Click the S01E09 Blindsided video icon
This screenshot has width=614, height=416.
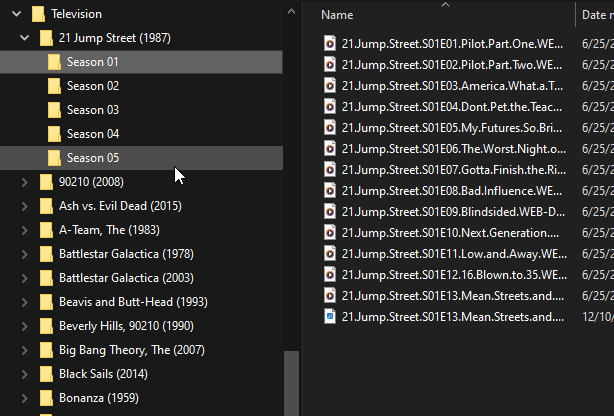(x=330, y=212)
